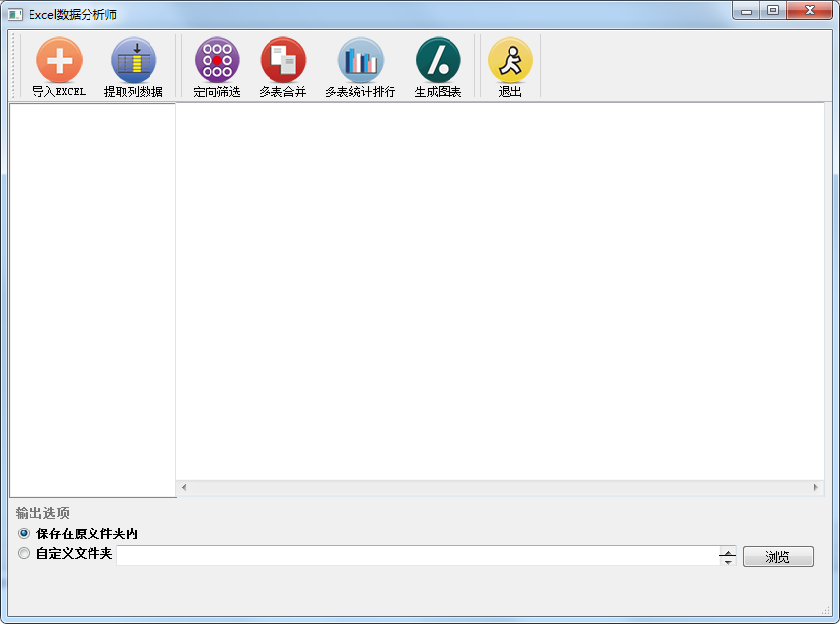Click the 退出 exit icon

click(510, 68)
